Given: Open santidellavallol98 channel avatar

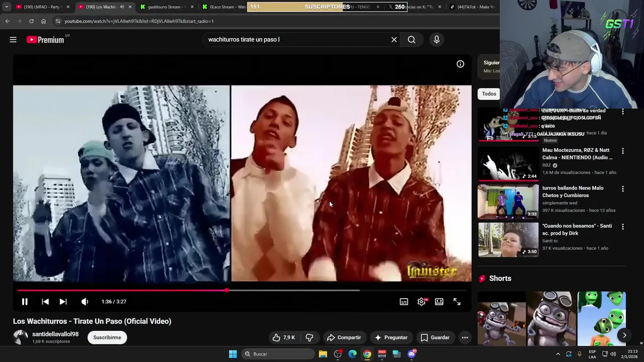Looking at the screenshot, I should (20, 337).
